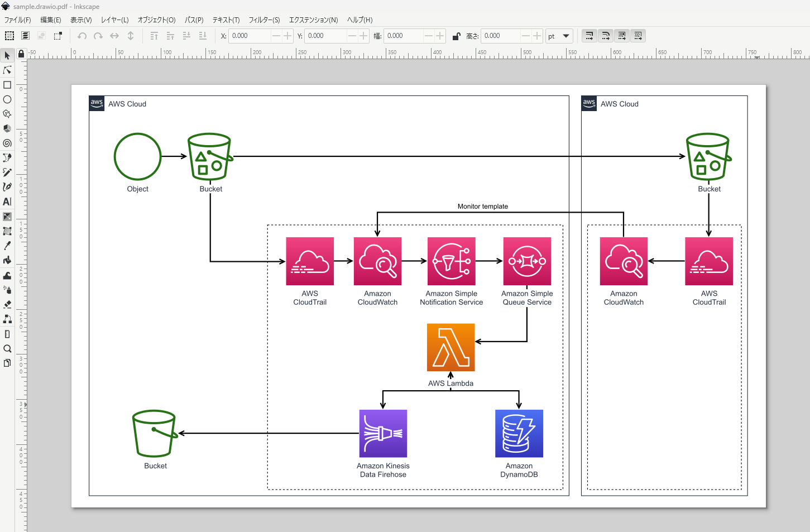Pick the Rectangle tool
The image size is (810, 532).
tap(7, 85)
